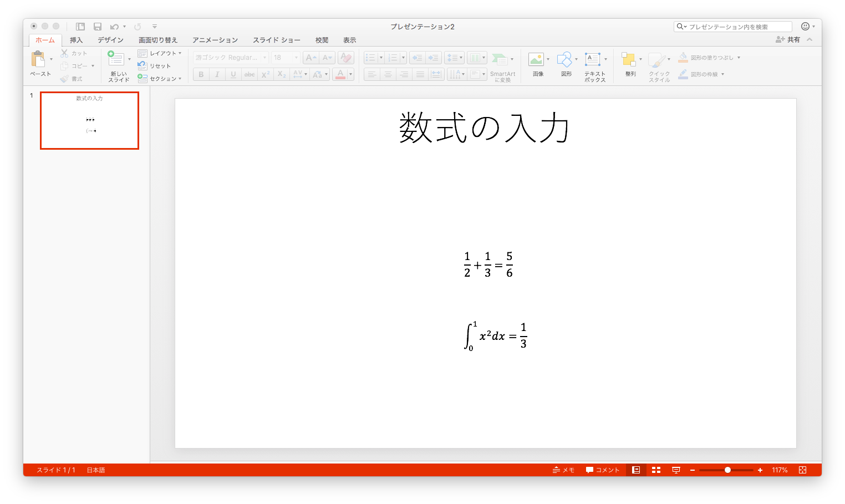Screen dimensions: 845x504
Task: Click the save disk icon in title bar
Action: [x=98, y=27]
